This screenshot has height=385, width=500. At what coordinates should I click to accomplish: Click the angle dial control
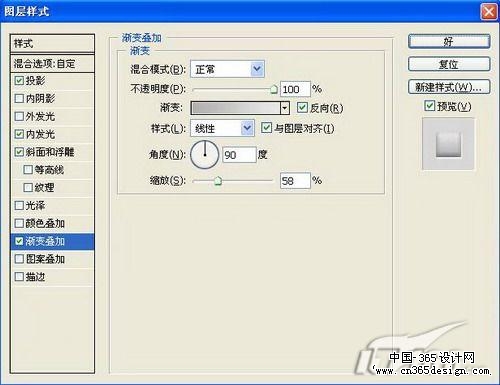(x=205, y=155)
